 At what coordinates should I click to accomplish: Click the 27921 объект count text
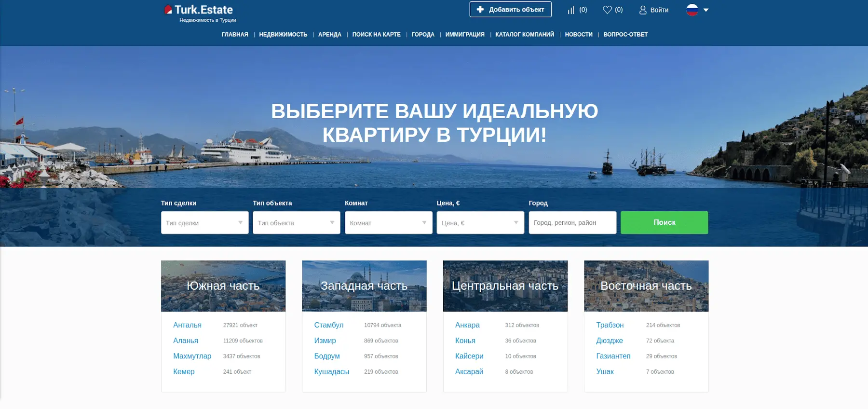[240, 325]
